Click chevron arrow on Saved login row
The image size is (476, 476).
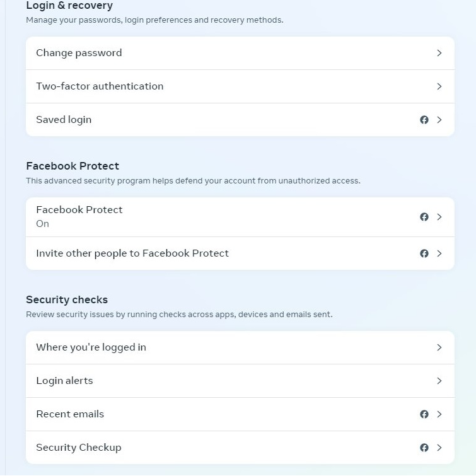439,120
